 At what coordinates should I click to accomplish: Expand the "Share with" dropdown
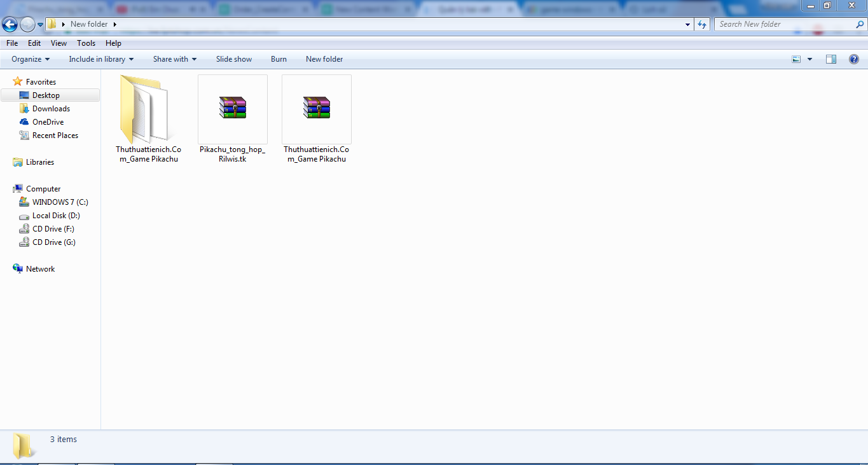pyautogui.click(x=175, y=59)
